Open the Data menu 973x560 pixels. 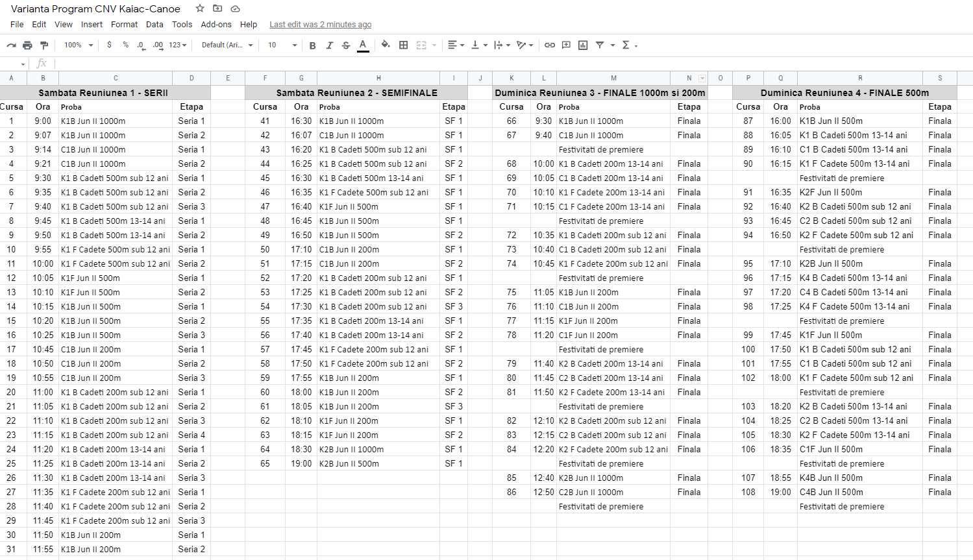tap(154, 24)
